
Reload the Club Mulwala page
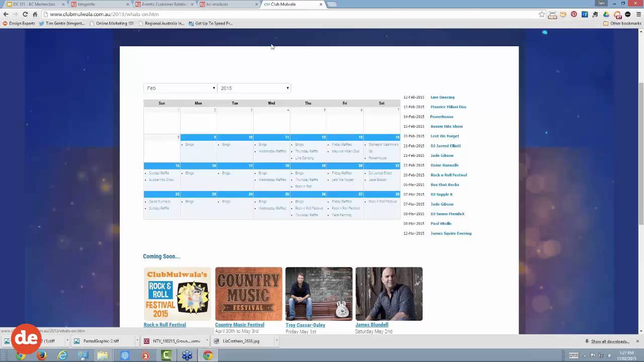(25, 14)
